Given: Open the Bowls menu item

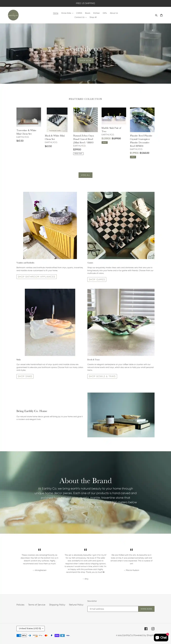Looking at the screenshot, I should click(88, 13).
